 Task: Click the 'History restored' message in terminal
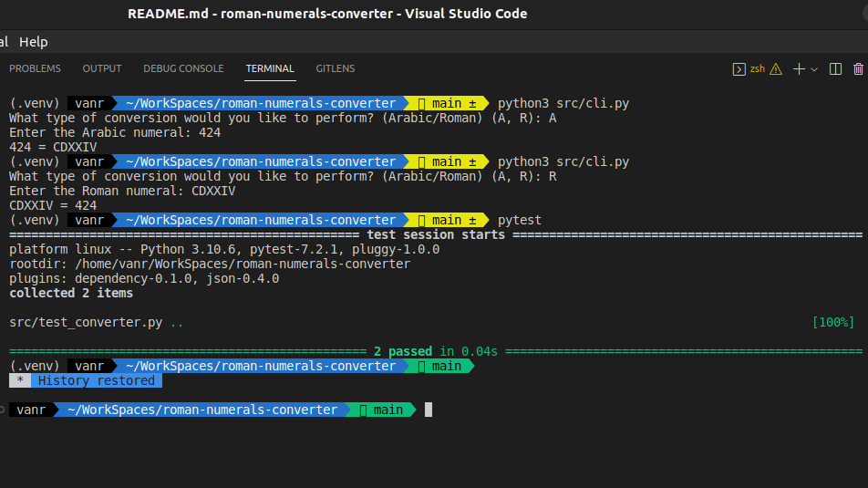(x=96, y=380)
